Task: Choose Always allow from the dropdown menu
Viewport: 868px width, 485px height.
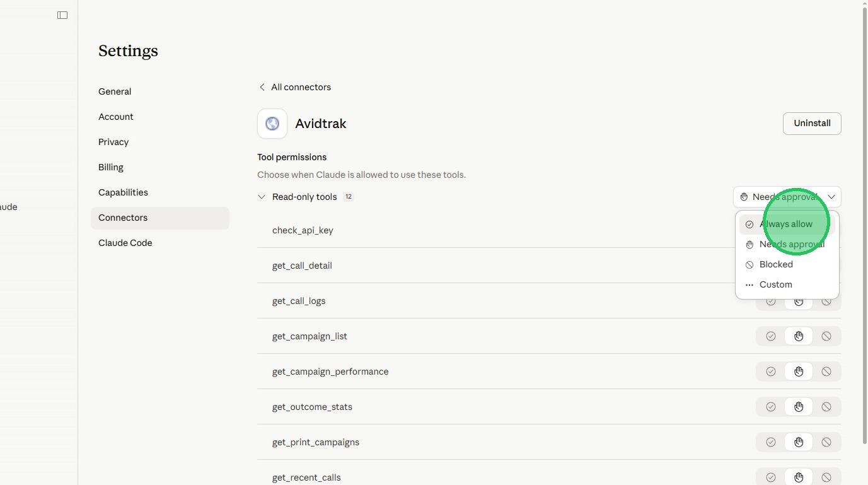Action: point(786,224)
